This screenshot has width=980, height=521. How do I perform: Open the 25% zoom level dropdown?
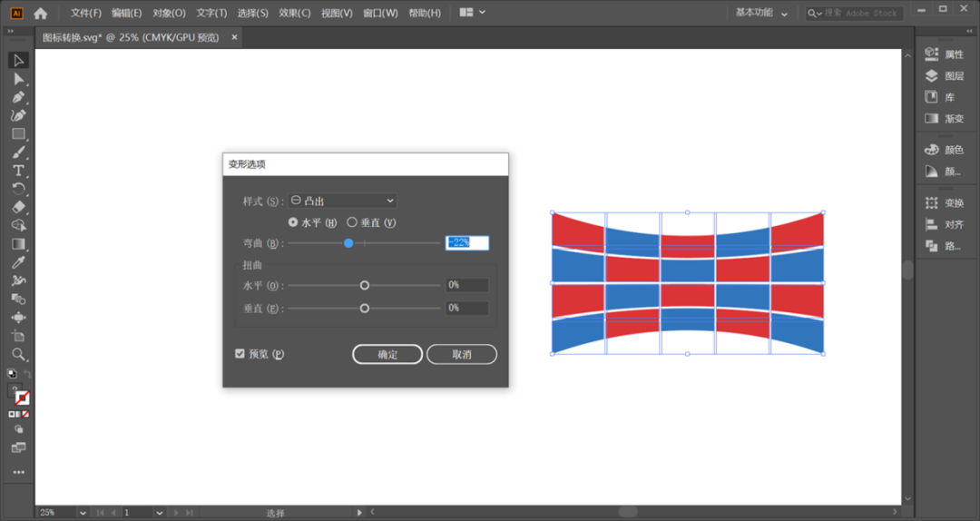click(x=82, y=513)
